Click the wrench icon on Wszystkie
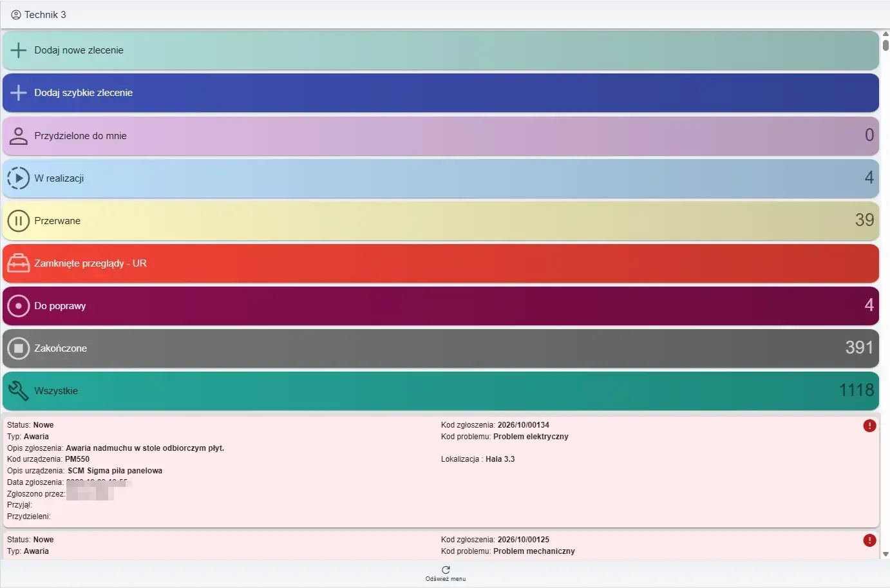This screenshot has width=890, height=588. click(x=19, y=390)
